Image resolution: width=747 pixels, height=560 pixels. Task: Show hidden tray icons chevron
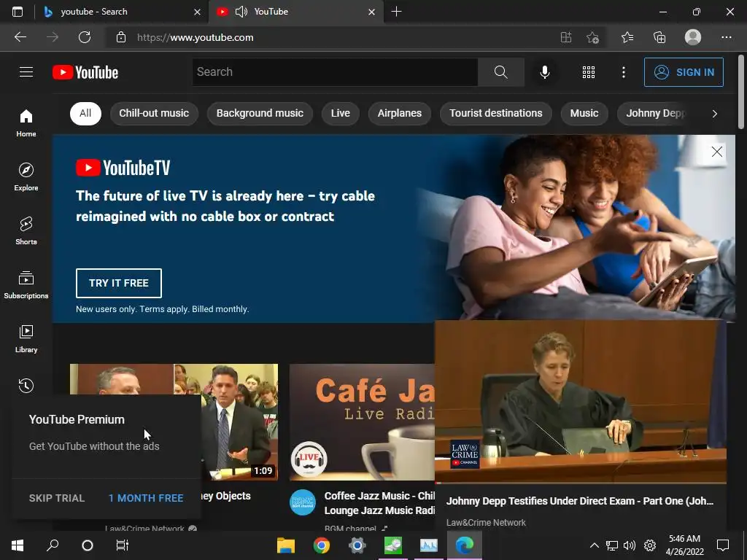594,545
